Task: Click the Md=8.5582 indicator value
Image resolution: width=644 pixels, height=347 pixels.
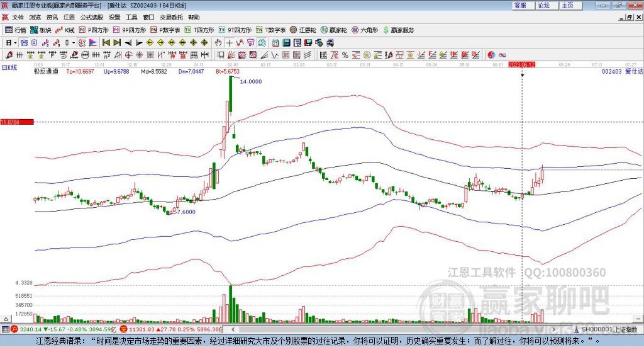Action: [x=154, y=72]
